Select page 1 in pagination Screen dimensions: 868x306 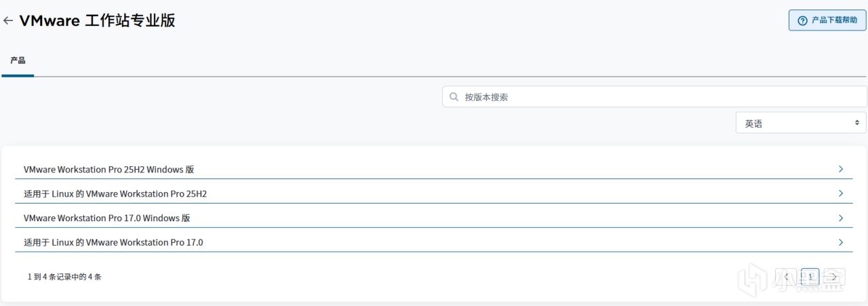coord(810,277)
